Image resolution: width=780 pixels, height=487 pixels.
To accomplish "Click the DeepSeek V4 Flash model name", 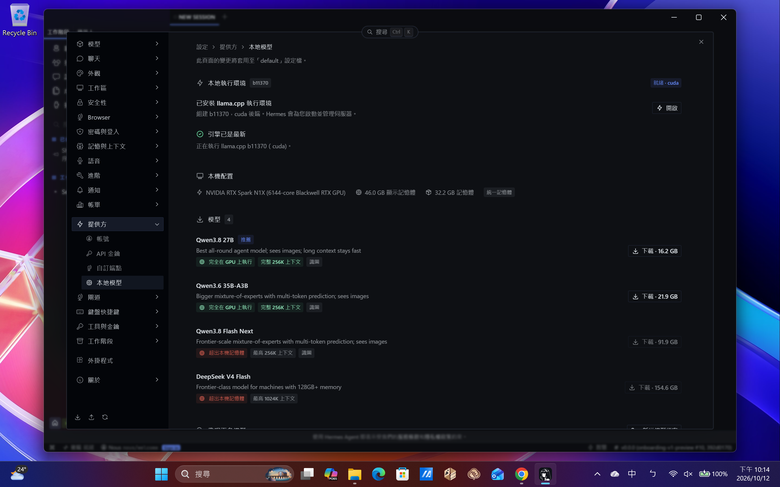I will click(x=223, y=377).
